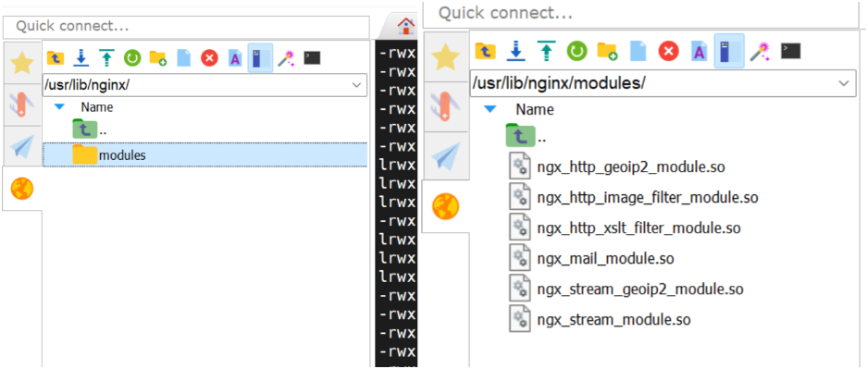Create new file in /usr/lib/nginx/modules/ panel
The height and width of the screenshot is (369, 868).
tap(639, 52)
